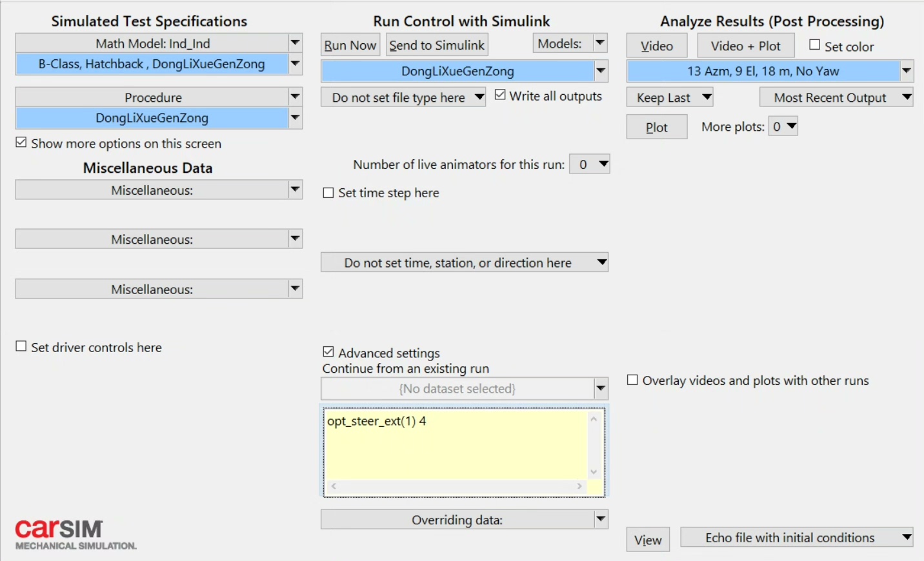Click inside the opt_steer_ext yellow text box

pyautogui.click(x=455, y=445)
